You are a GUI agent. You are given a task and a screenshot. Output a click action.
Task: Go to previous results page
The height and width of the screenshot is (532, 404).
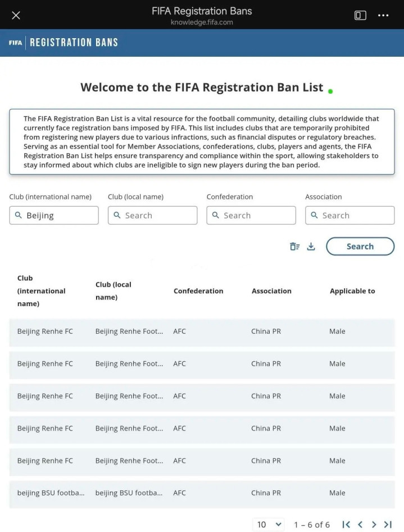(x=360, y=525)
